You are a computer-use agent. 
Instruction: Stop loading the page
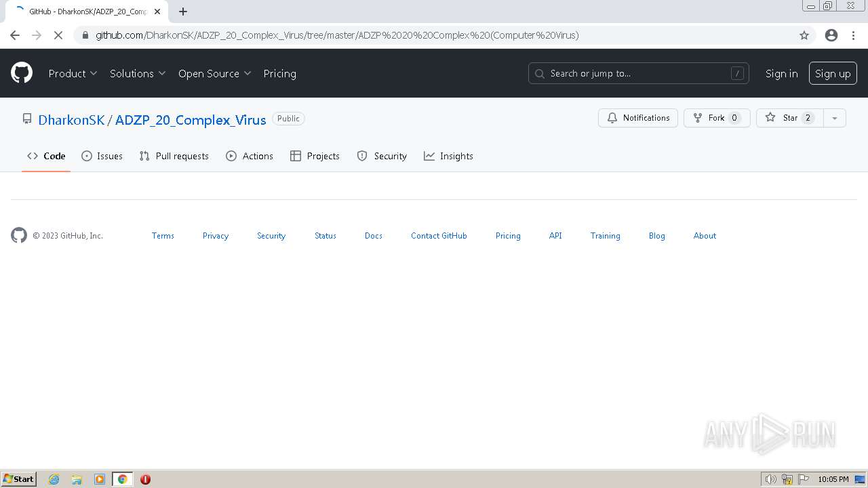tap(58, 35)
